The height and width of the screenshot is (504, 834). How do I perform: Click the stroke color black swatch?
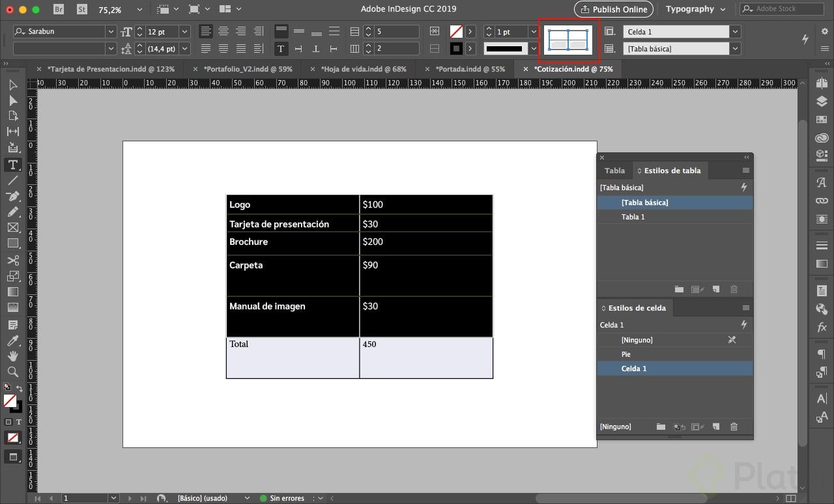(x=457, y=48)
